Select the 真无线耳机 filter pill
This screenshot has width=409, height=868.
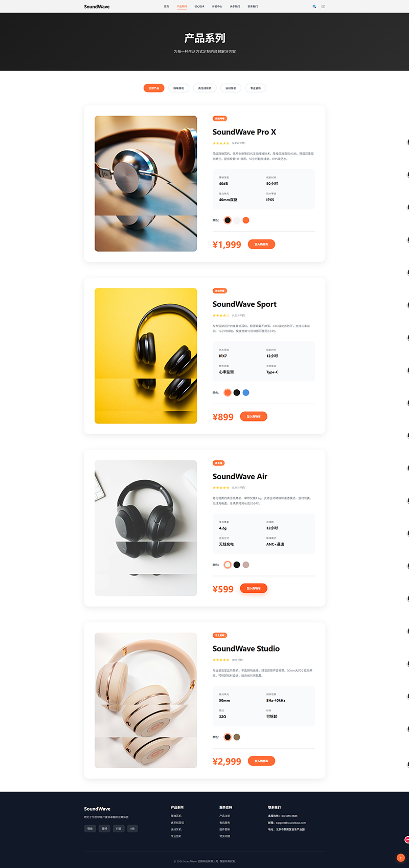(204, 88)
